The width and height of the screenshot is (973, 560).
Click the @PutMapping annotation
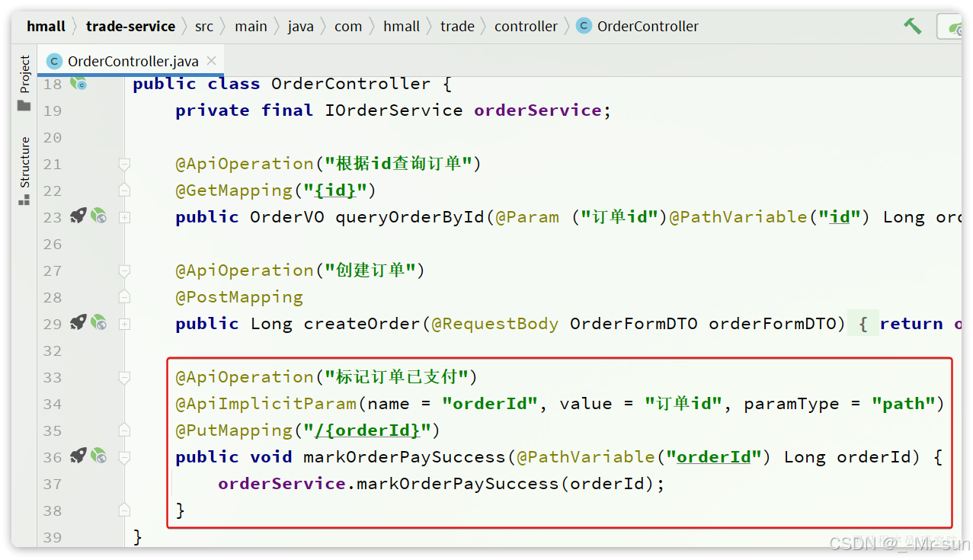pos(234,430)
